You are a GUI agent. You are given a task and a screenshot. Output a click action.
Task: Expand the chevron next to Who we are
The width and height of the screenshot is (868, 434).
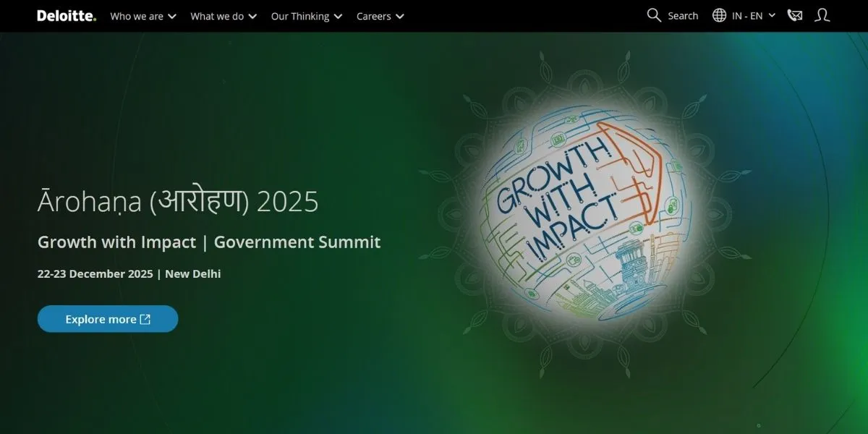click(171, 17)
